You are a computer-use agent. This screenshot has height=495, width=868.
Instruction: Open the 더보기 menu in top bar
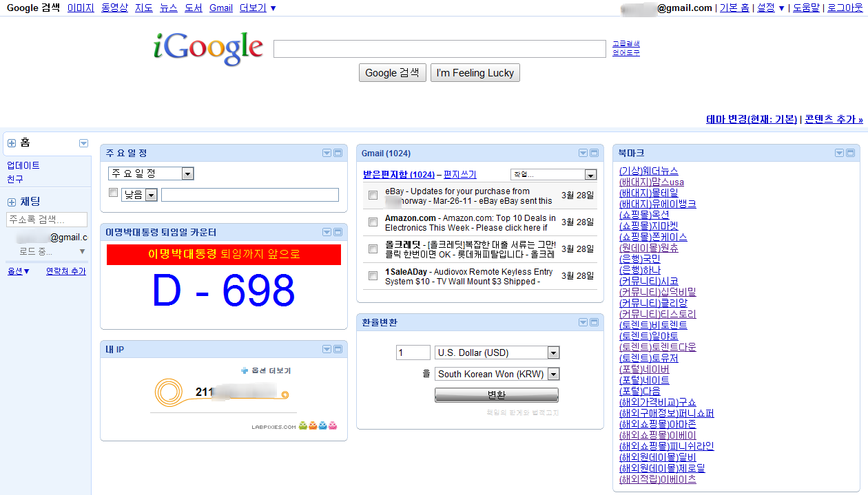point(258,8)
